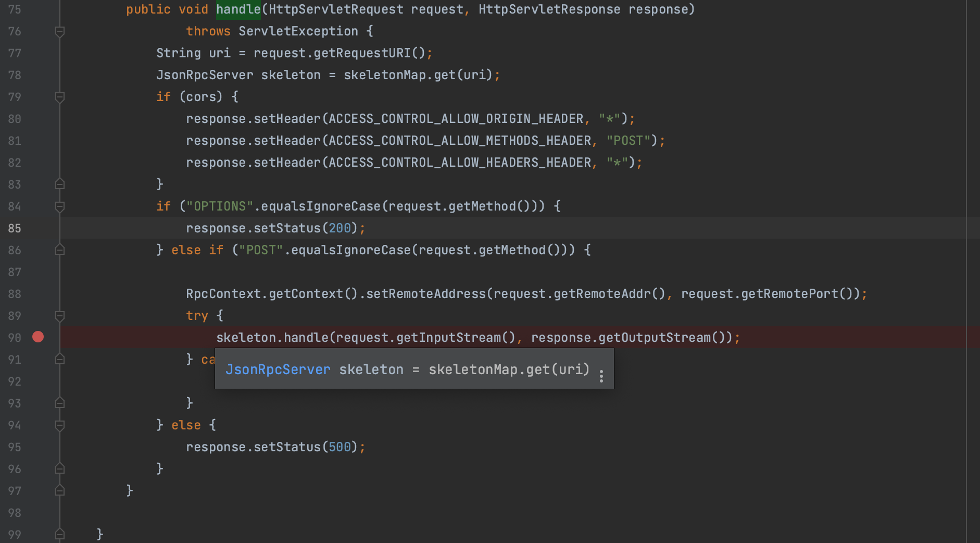Click the 500 status value on line 95
This screenshot has height=543, width=980.
point(340,447)
